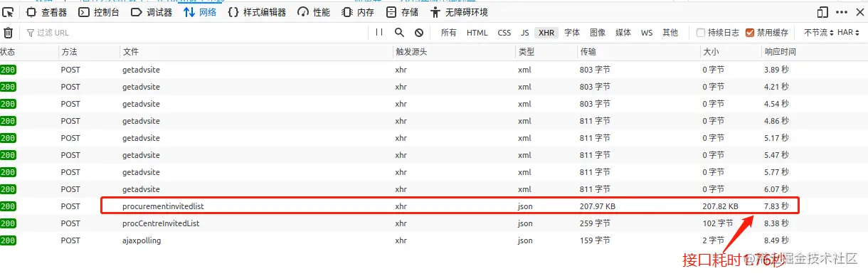Sort by the 触发源头 initiator column header
This screenshot has height=276, width=868.
(453, 52)
